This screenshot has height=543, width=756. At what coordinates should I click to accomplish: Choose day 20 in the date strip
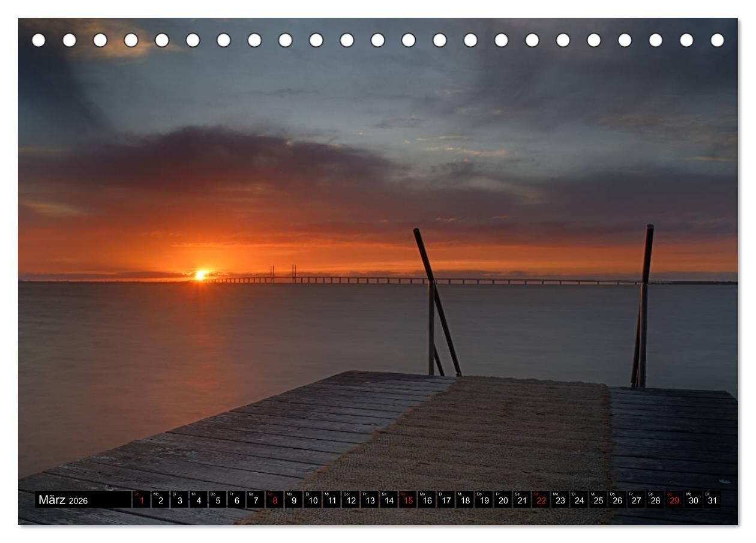coord(503,500)
